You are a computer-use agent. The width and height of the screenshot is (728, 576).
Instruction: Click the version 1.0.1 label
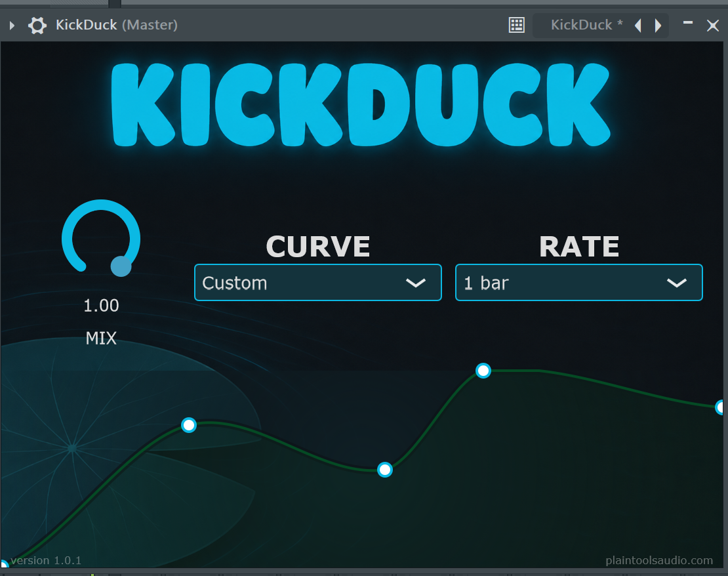(46, 560)
